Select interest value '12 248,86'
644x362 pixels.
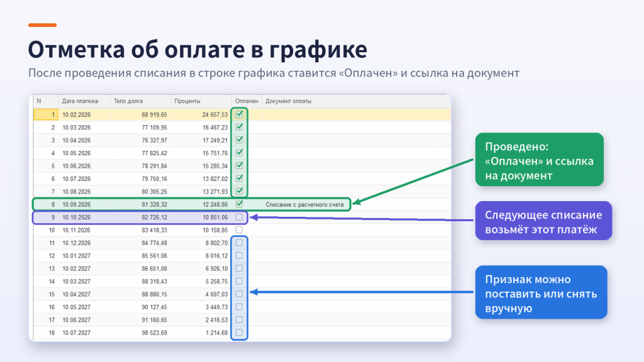215,204
